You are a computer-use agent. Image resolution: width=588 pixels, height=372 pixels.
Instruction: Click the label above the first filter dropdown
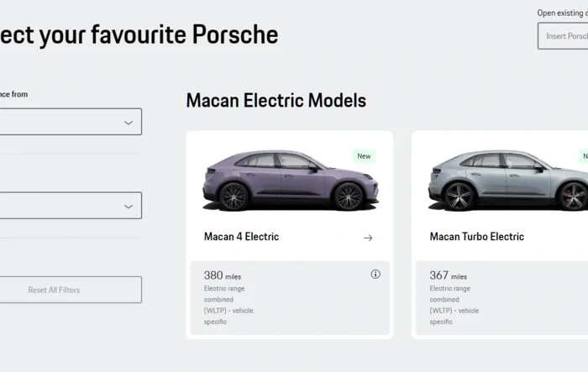13,94
